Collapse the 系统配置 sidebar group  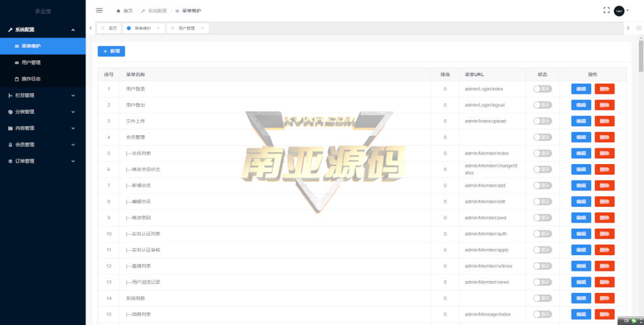point(43,30)
